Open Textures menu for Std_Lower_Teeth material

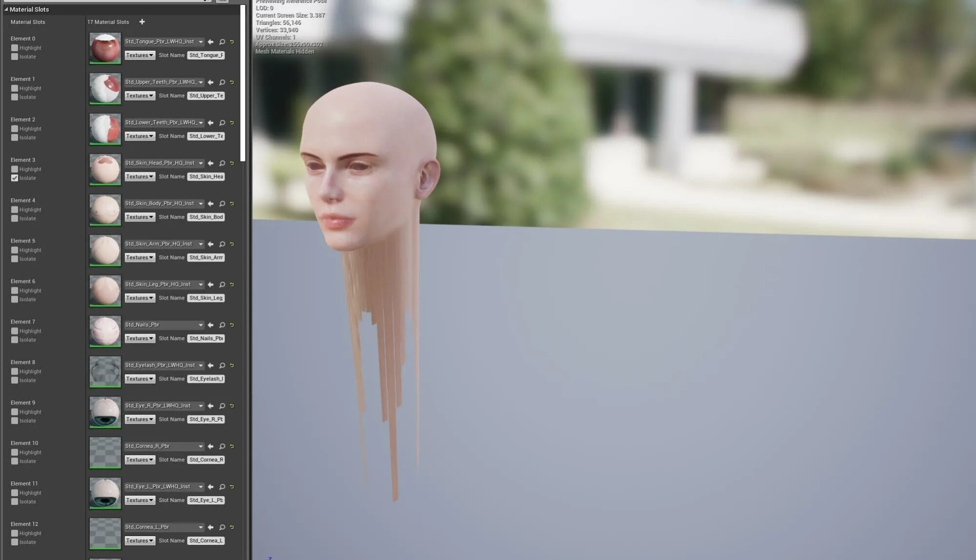[x=140, y=136]
